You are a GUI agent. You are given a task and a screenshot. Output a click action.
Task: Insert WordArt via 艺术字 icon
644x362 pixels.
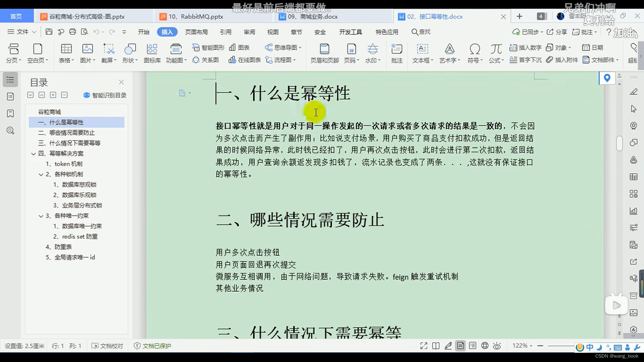449,54
